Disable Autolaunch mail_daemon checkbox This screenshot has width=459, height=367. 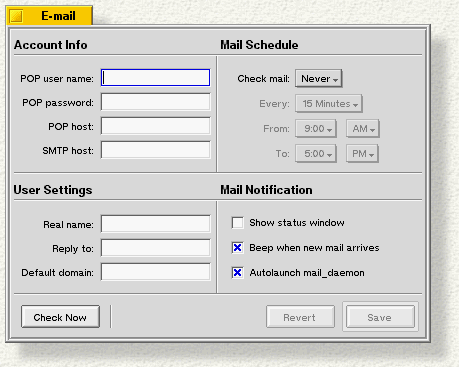[x=238, y=273]
